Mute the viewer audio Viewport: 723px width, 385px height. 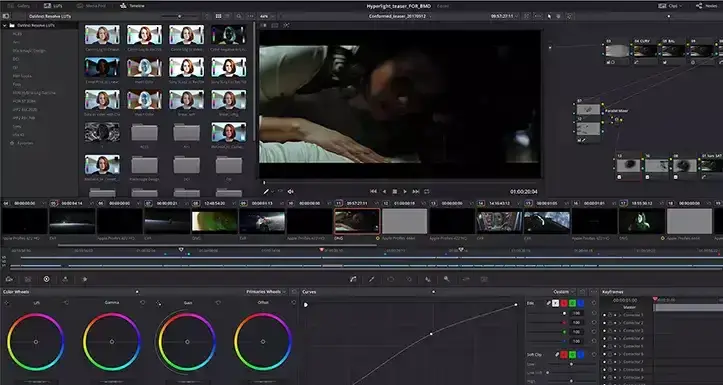[x=290, y=191]
